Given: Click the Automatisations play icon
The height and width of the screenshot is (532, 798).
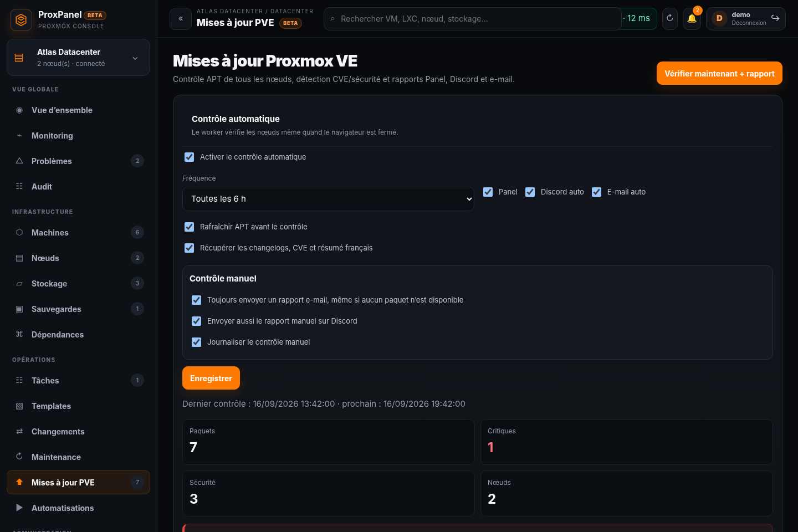Looking at the screenshot, I should (x=19, y=508).
